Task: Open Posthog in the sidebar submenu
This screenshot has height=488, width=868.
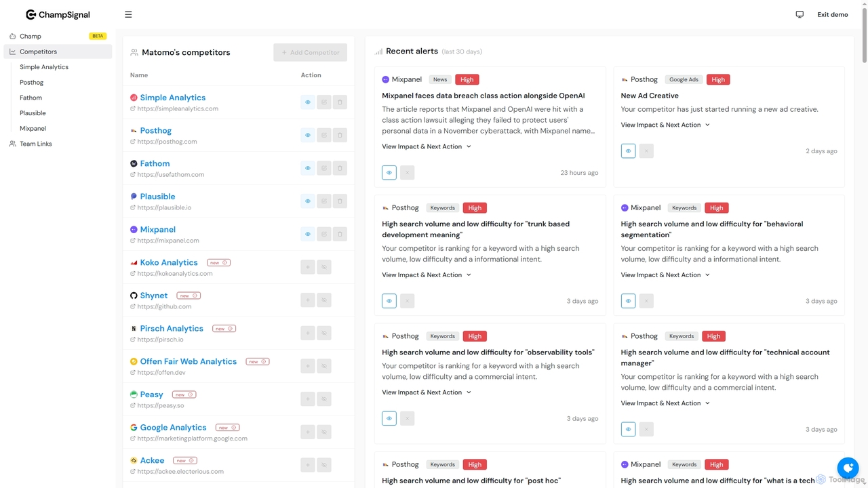Action: coord(32,83)
